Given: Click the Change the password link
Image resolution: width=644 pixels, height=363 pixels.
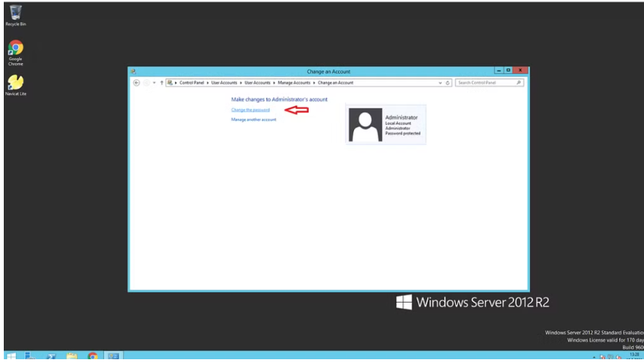Looking at the screenshot, I should tap(251, 109).
